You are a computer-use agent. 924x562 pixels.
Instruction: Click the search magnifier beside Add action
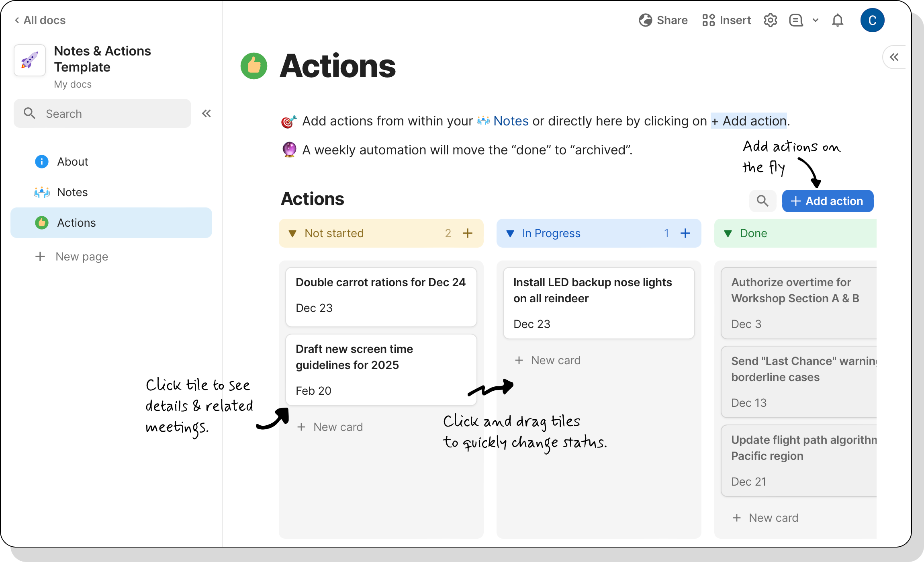click(x=762, y=201)
